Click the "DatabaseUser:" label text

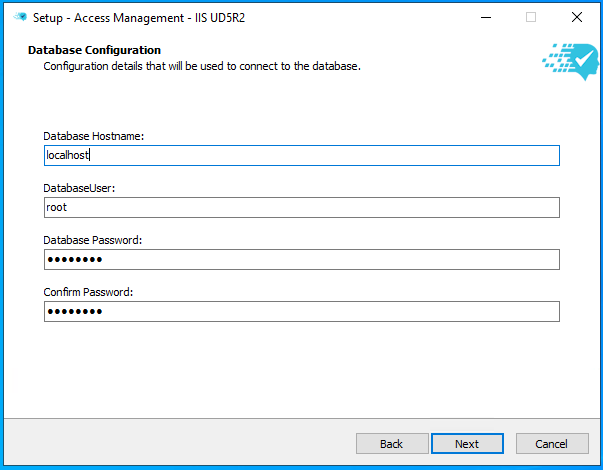pos(79,188)
